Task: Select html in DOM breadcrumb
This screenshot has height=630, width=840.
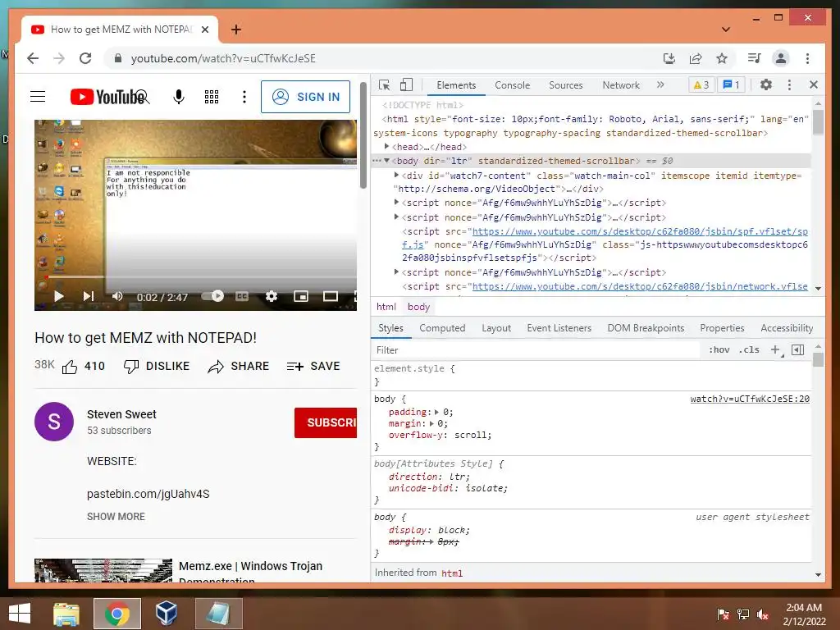Action: 386,307
